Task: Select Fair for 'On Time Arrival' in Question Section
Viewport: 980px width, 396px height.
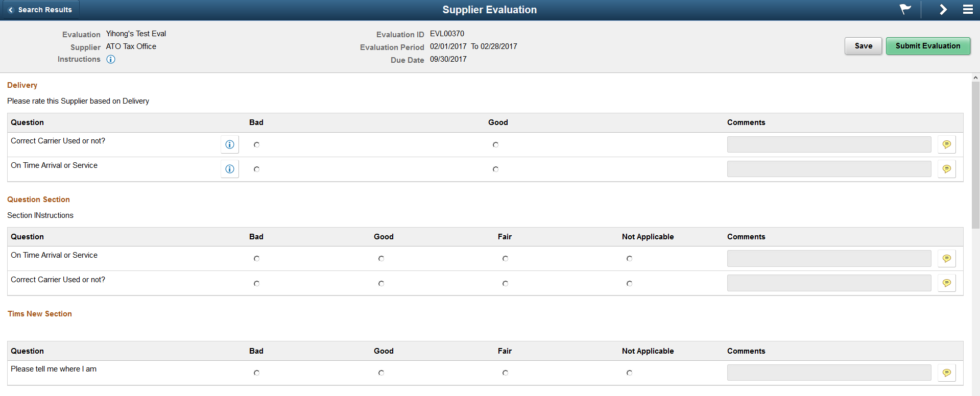Action: [505, 259]
